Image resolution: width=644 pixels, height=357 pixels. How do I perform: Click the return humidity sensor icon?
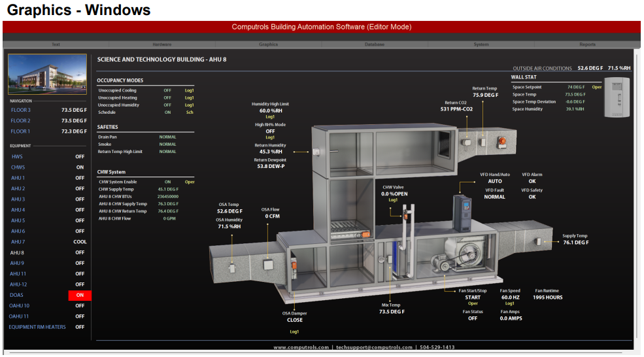316,151
